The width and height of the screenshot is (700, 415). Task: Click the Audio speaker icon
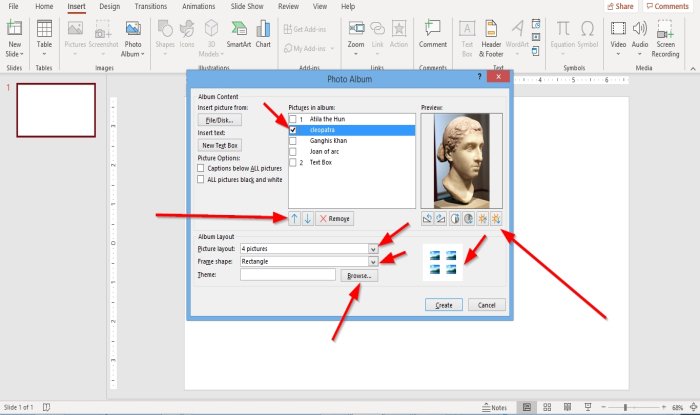point(640,29)
